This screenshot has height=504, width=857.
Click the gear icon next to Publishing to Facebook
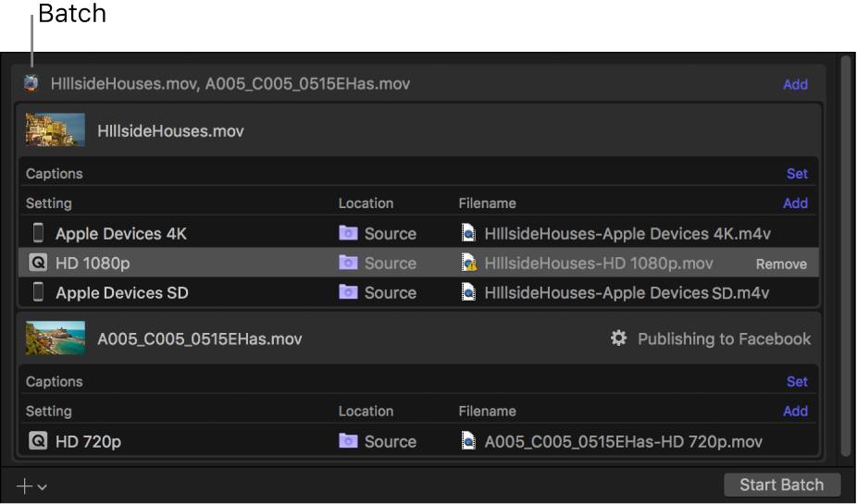point(618,339)
